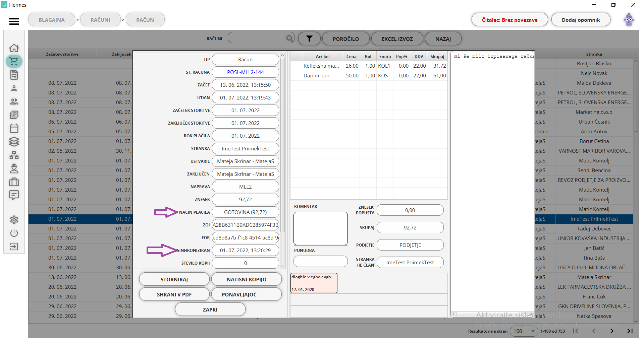The image size is (644, 345).
Task: Click the invoice number POSL-MLL2-144
Action: [x=246, y=72]
